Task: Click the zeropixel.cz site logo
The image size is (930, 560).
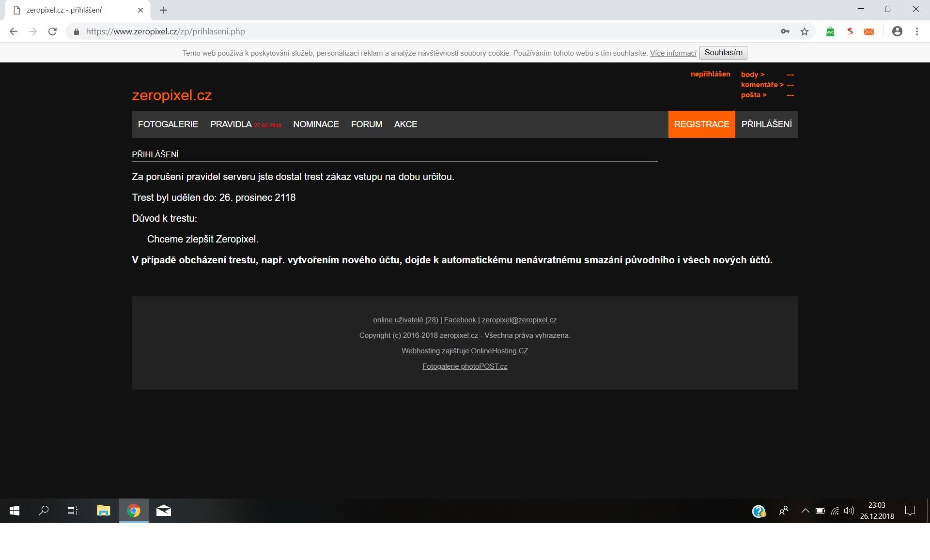Action: [172, 95]
